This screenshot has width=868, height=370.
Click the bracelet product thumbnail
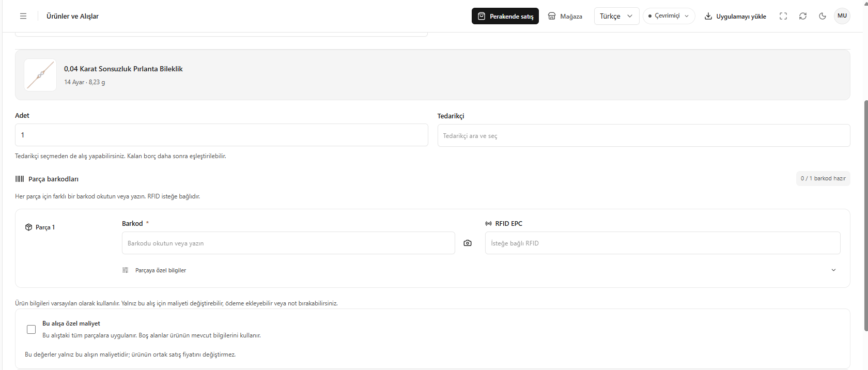[40, 75]
